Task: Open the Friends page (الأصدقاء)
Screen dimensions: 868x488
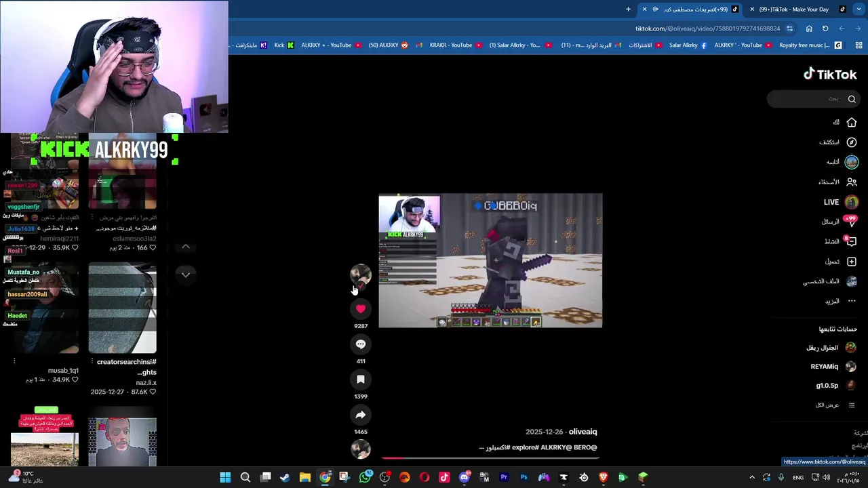Action: tap(852, 182)
